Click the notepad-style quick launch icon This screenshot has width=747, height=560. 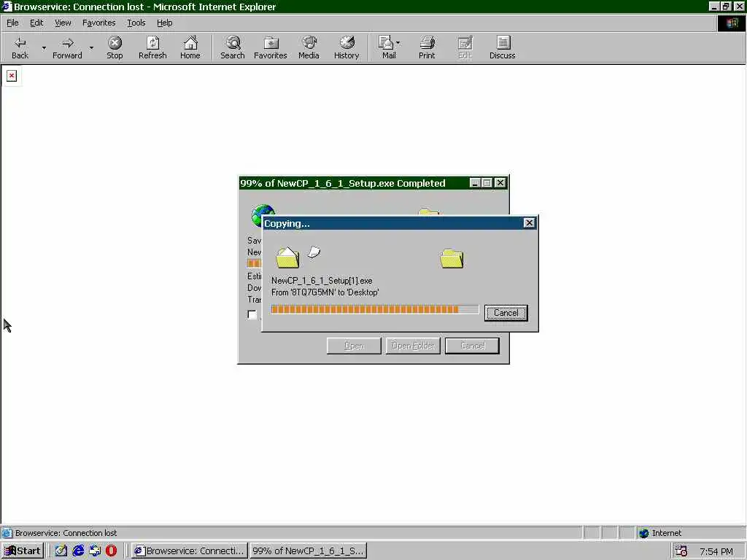[x=61, y=551]
